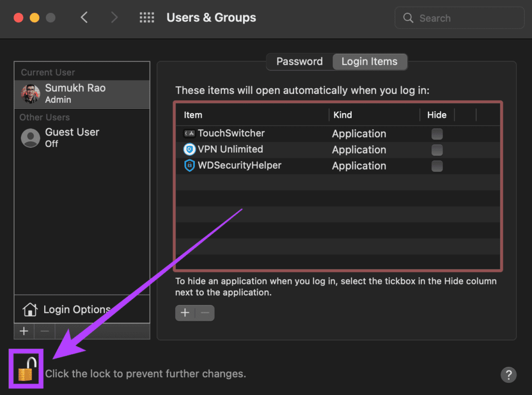Screen dimensions: 532x395
Task: Click the forward navigation arrow
Action: tap(114, 18)
